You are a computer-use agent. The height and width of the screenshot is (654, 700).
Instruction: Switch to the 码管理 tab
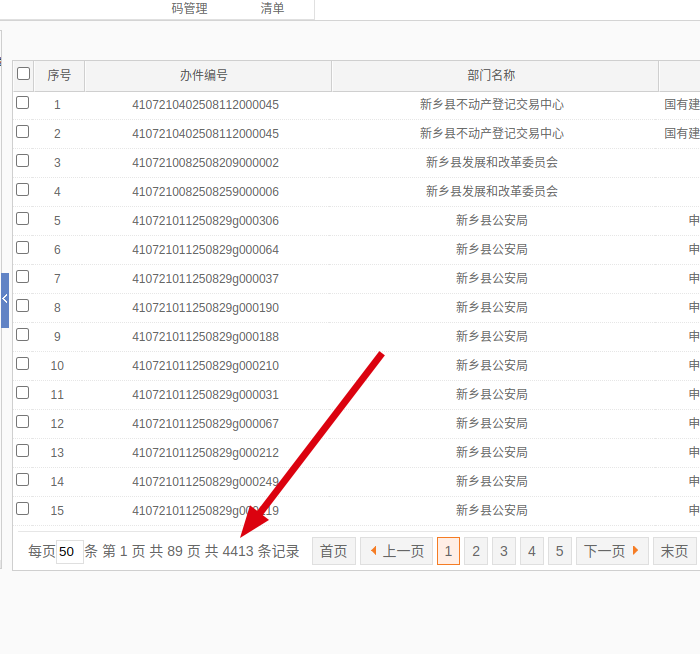[x=189, y=9]
